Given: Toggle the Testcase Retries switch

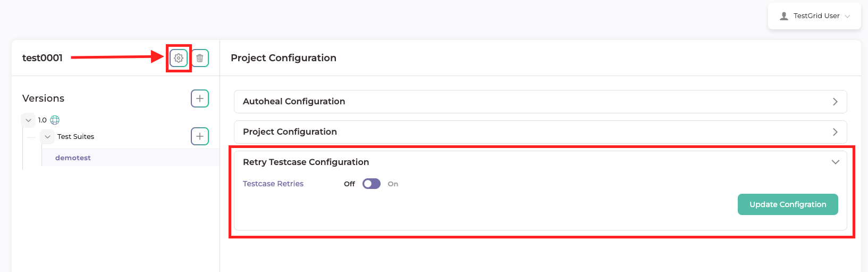Looking at the screenshot, I should [x=372, y=184].
